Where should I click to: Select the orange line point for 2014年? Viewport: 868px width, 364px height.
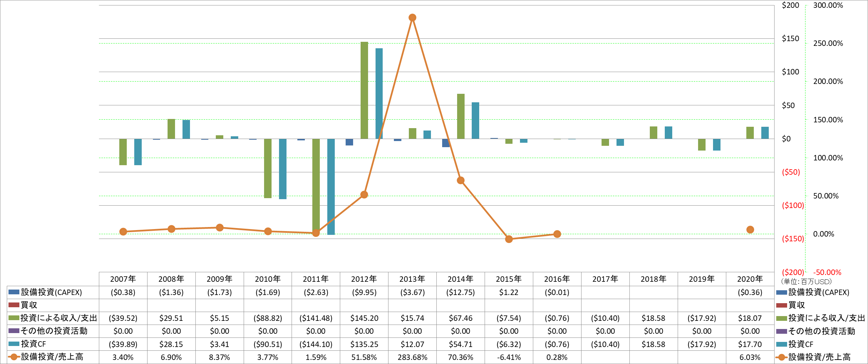[461, 180]
